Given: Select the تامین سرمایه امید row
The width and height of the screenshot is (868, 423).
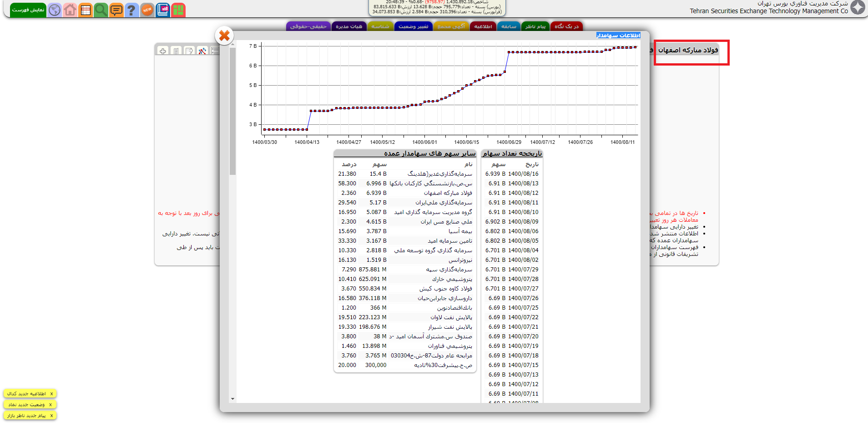Looking at the screenshot, I should click(x=405, y=241).
